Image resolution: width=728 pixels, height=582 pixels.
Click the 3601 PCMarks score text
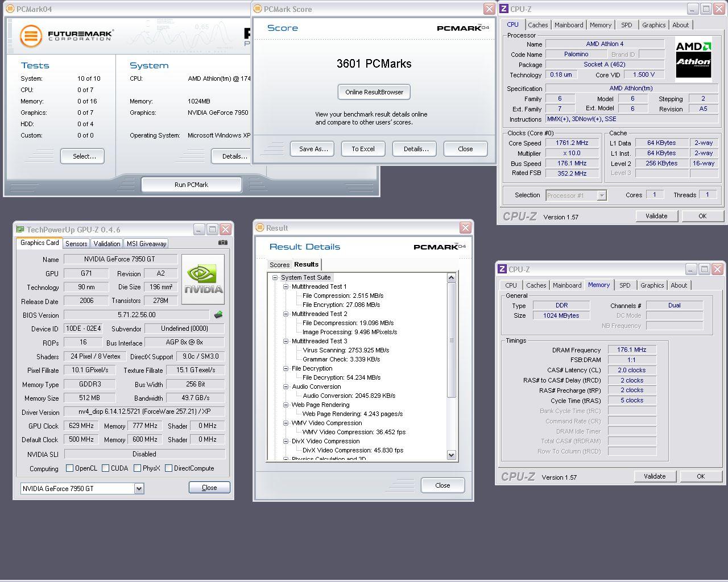tap(374, 64)
